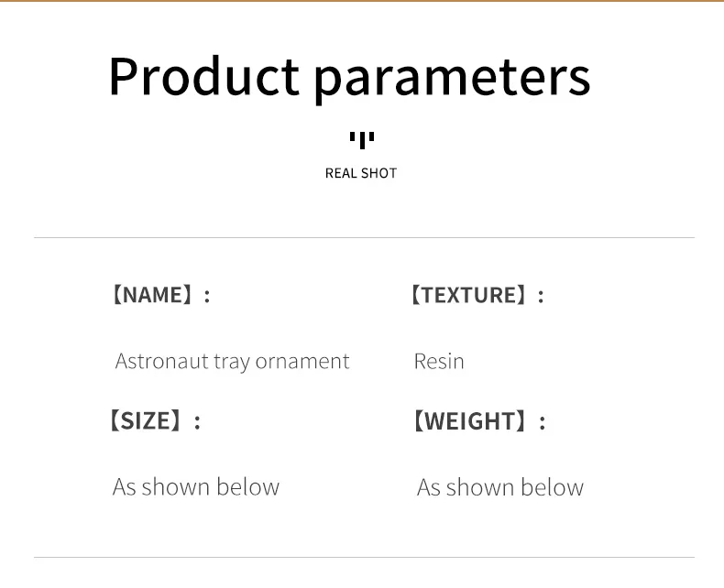The height and width of the screenshot is (588, 724).
Task: Click the "Product parameters" heading
Action: [x=349, y=76]
